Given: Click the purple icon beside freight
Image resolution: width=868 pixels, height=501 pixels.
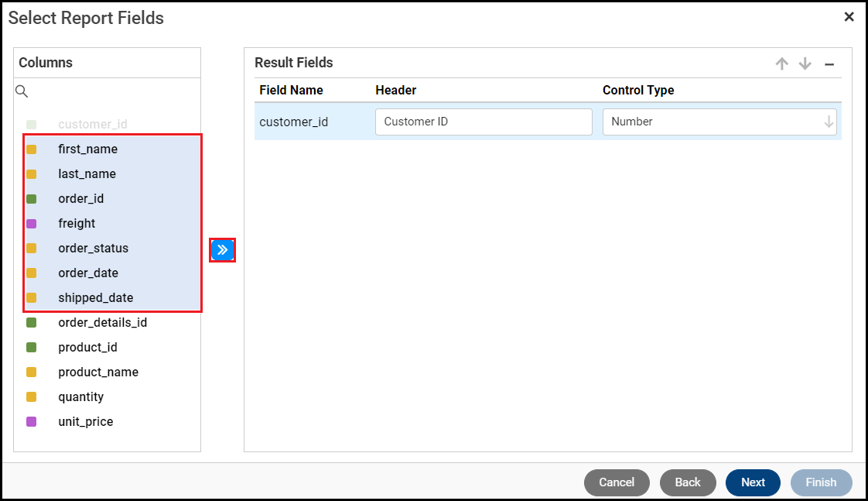Looking at the screenshot, I should tap(32, 224).
